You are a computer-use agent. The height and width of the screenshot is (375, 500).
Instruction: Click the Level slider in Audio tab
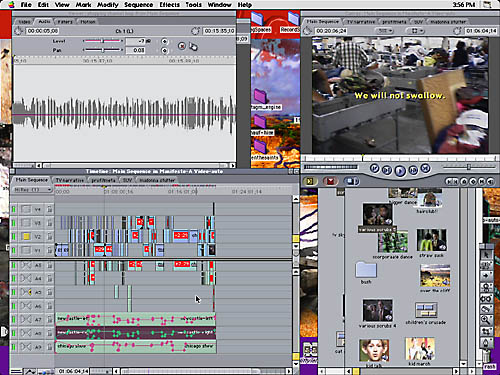pyautogui.click(x=103, y=41)
